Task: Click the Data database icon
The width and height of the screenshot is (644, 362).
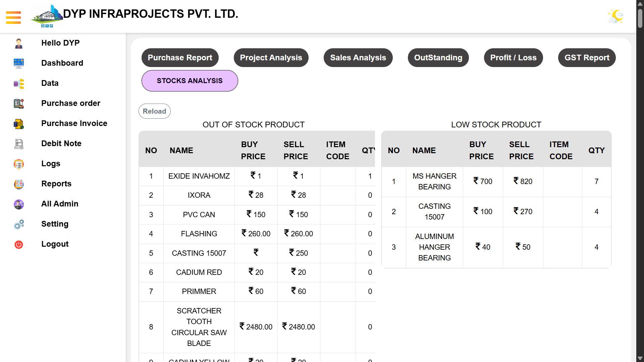Action: (x=19, y=83)
